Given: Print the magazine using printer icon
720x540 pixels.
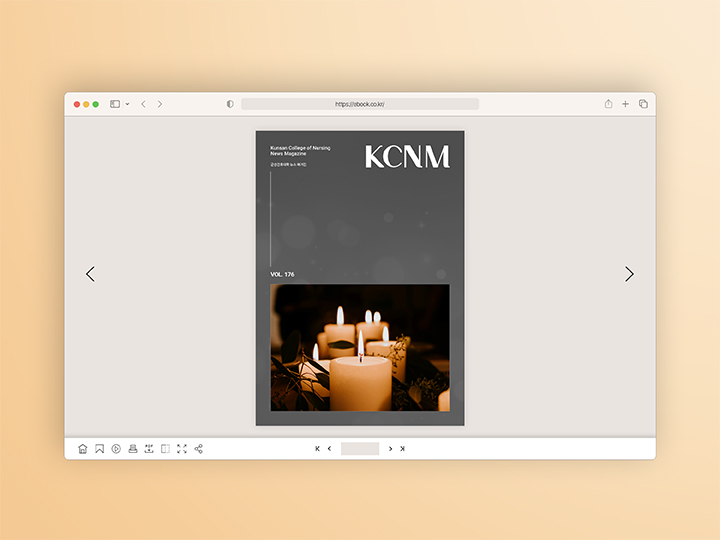Looking at the screenshot, I should click(132, 449).
